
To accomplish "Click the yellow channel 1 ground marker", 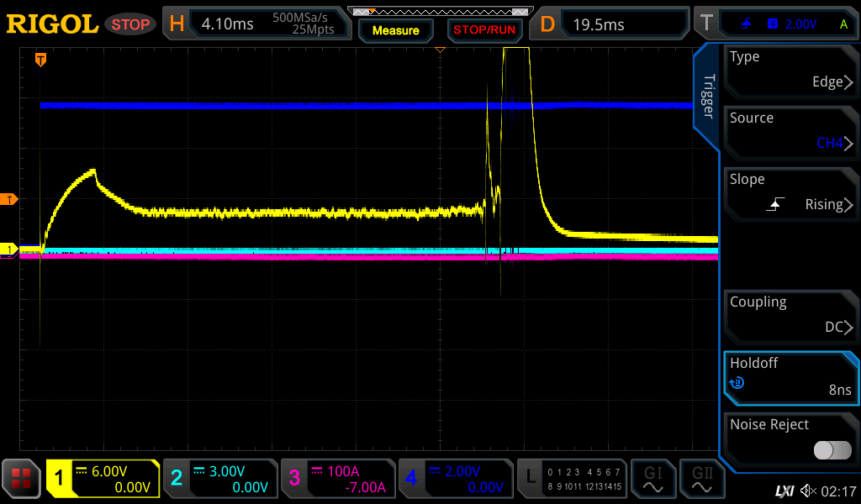I will coord(9,249).
